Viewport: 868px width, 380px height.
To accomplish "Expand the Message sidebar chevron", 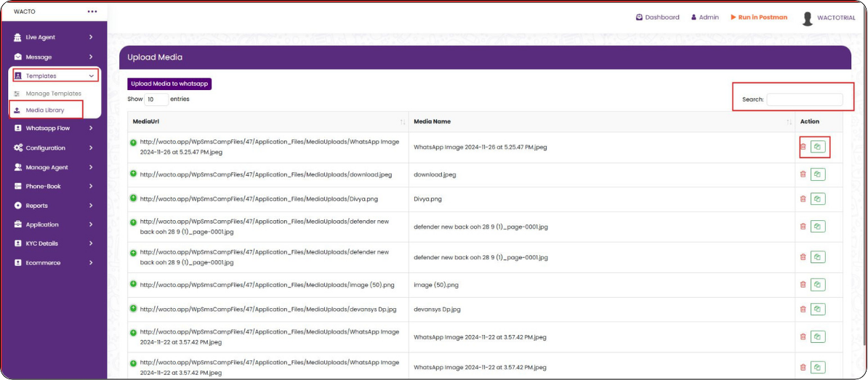I will pos(91,57).
